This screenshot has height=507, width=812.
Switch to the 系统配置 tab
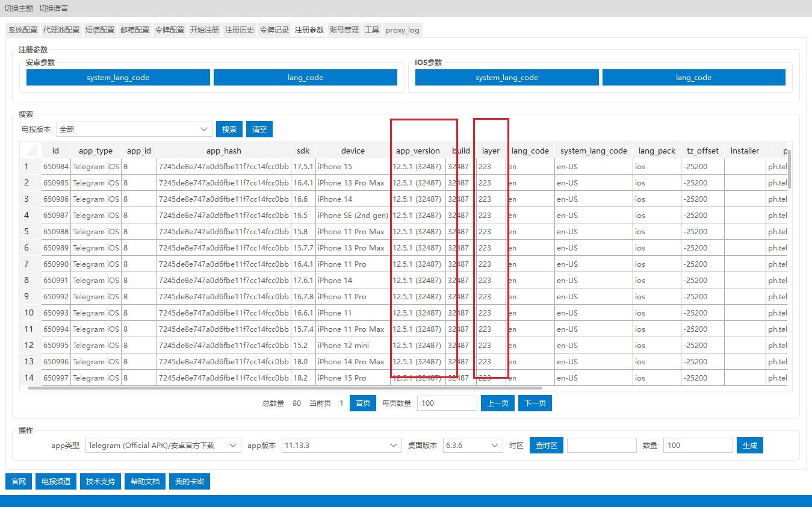(23, 30)
